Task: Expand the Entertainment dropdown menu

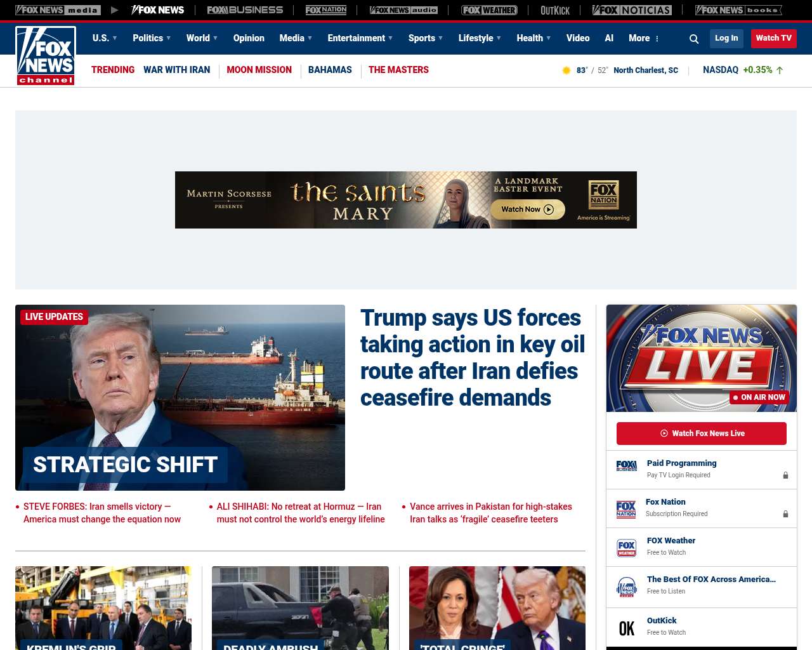Action: [x=360, y=38]
